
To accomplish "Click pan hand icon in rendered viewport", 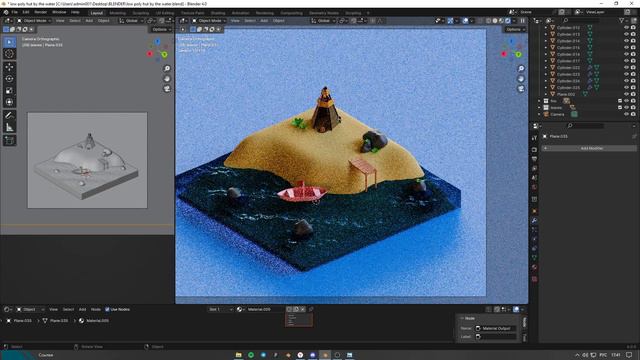I will click(521, 79).
